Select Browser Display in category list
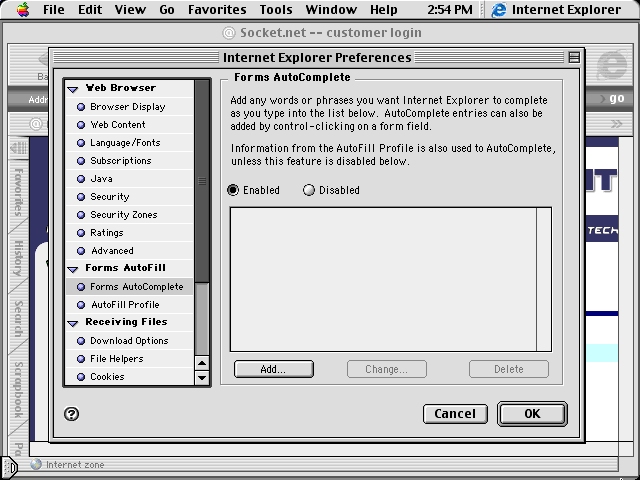640x480 pixels. click(x=129, y=107)
